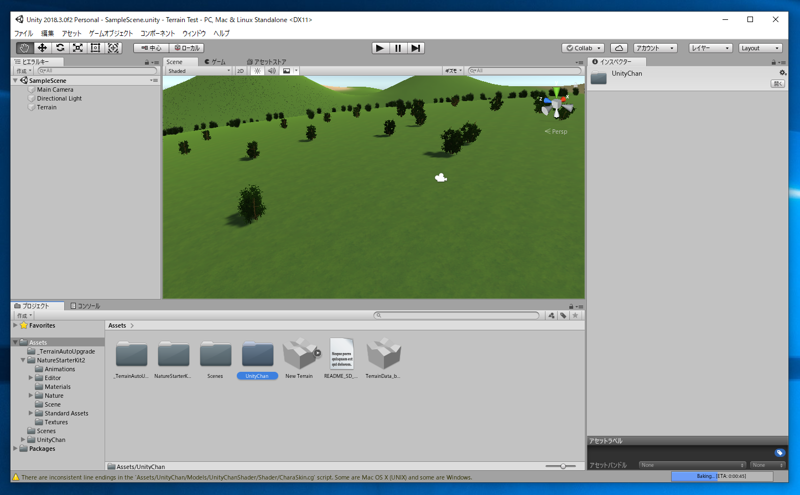Lock the Inspector panel
This screenshot has height=495, width=800.
pos(773,62)
